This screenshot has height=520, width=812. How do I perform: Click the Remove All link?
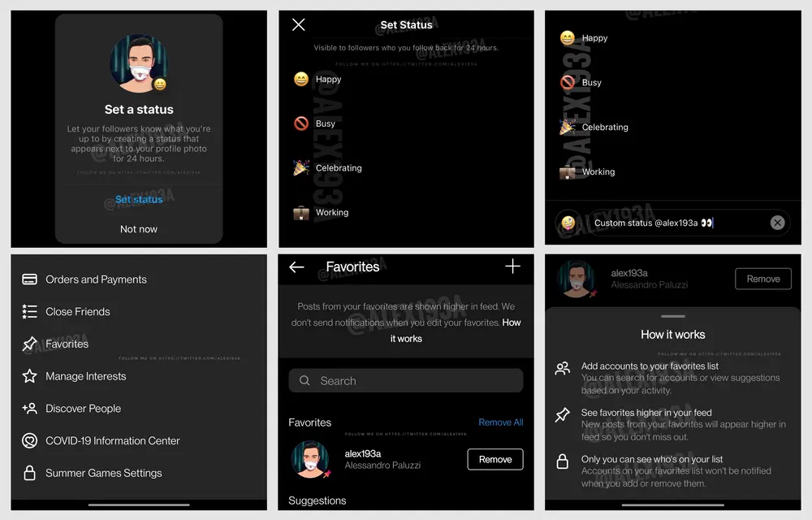point(501,422)
